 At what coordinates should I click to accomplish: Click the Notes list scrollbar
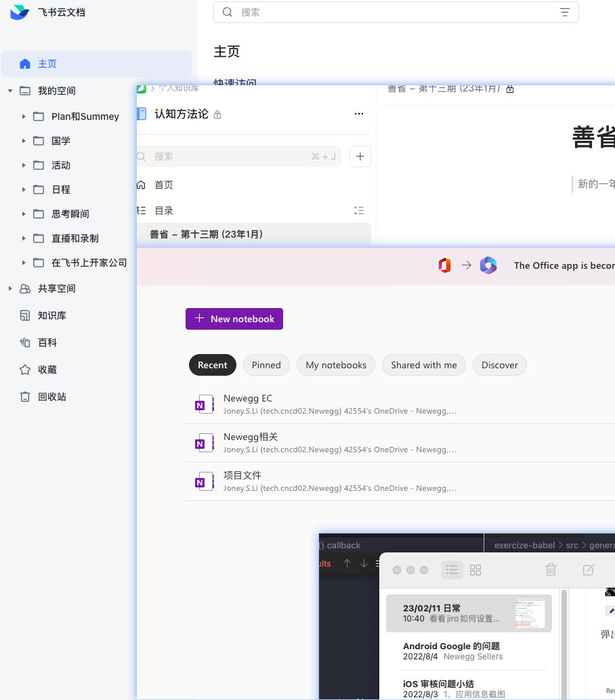pyautogui.click(x=564, y=644)
